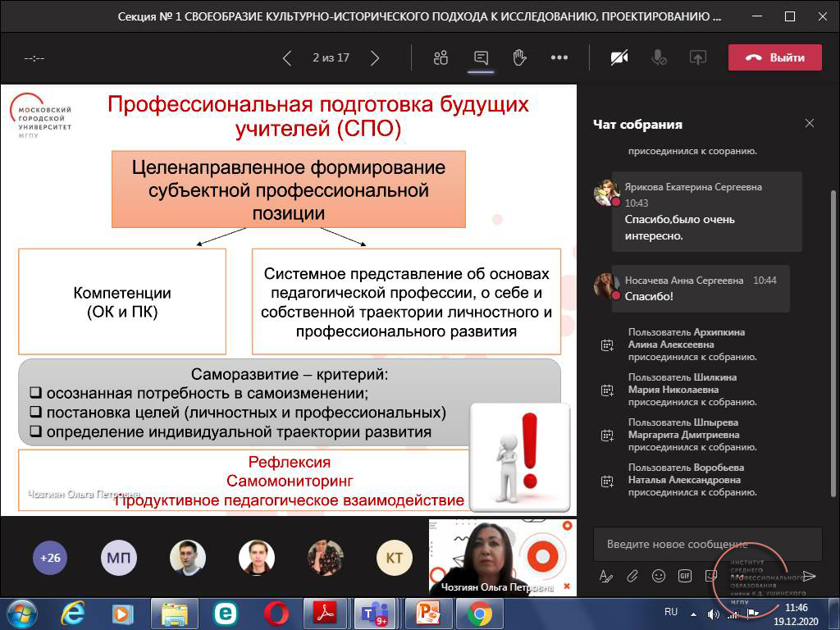Adjust the system volume speaker icon
Image resolution: width=840 pixels, height=630 pixels.
[714, 614]
